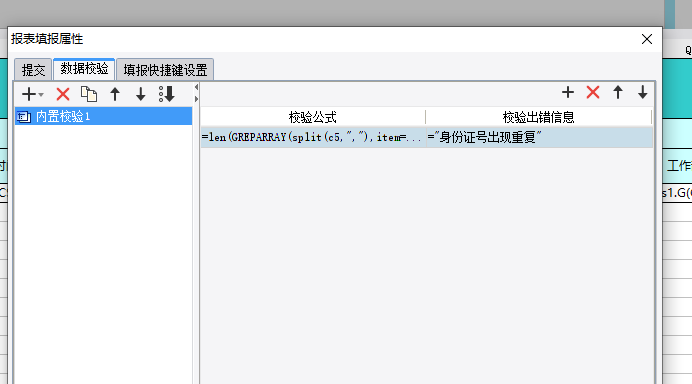Delete the formula row in right toolbar
The width and height of the screenshot is (692, 384).
click(x=593, y=92)
